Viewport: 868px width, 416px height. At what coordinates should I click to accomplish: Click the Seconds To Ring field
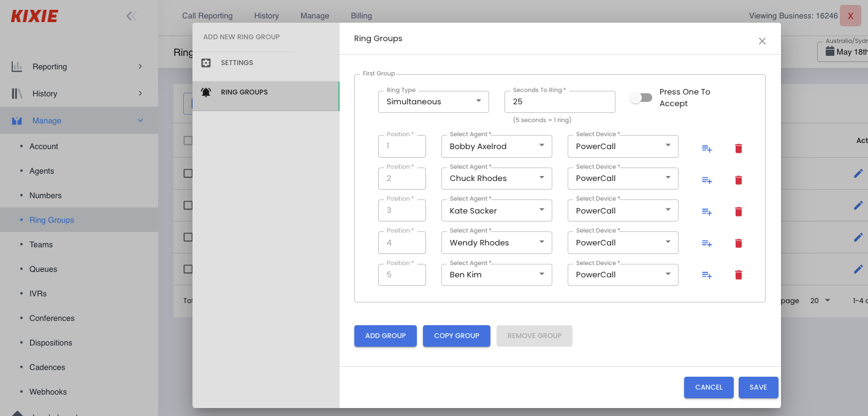point(560,102)
